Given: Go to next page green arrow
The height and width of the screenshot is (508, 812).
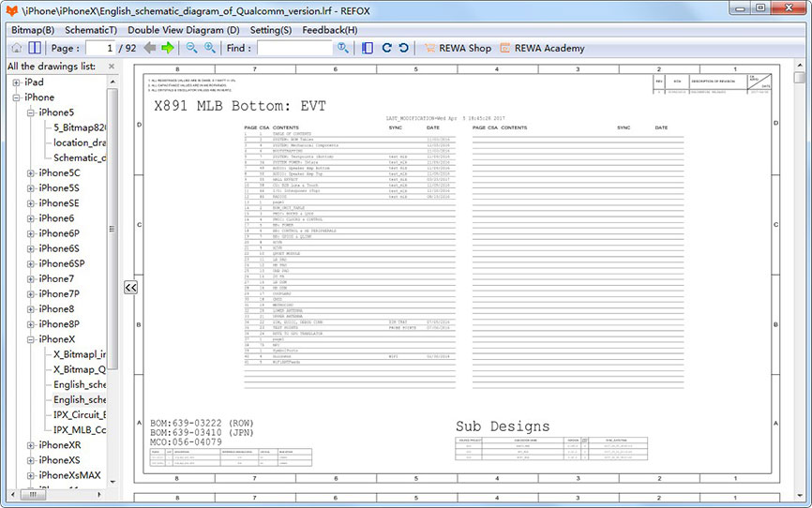Looking at the screenshot, I should 167,48.
